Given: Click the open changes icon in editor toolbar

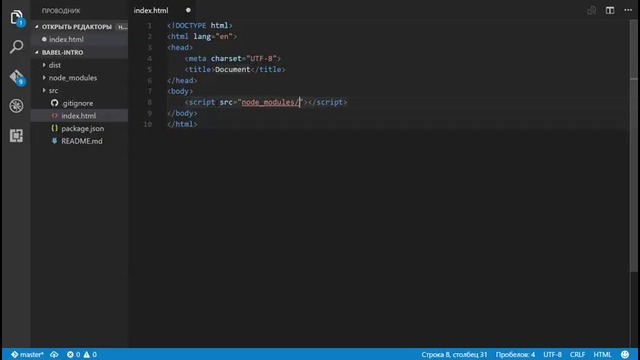Looking at the screenshot, I should coord(592,11).
